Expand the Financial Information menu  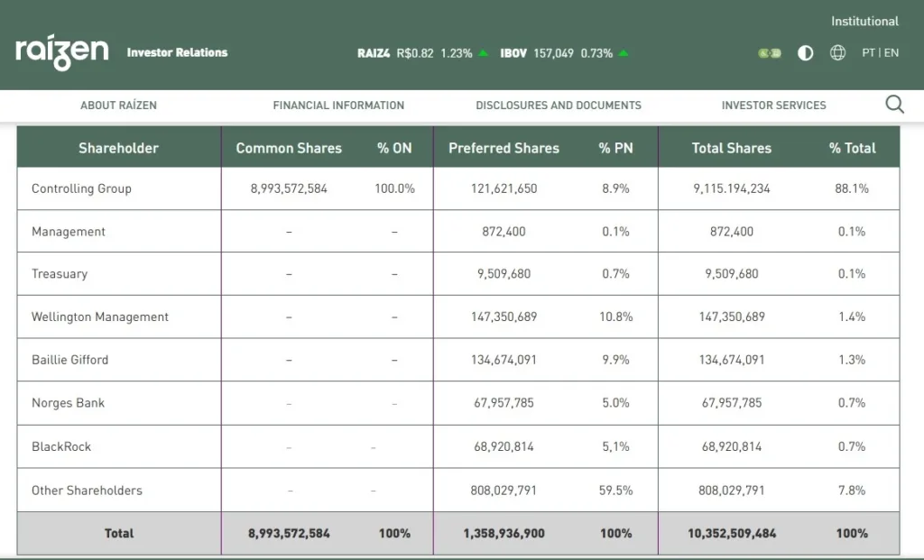point(338,106)
